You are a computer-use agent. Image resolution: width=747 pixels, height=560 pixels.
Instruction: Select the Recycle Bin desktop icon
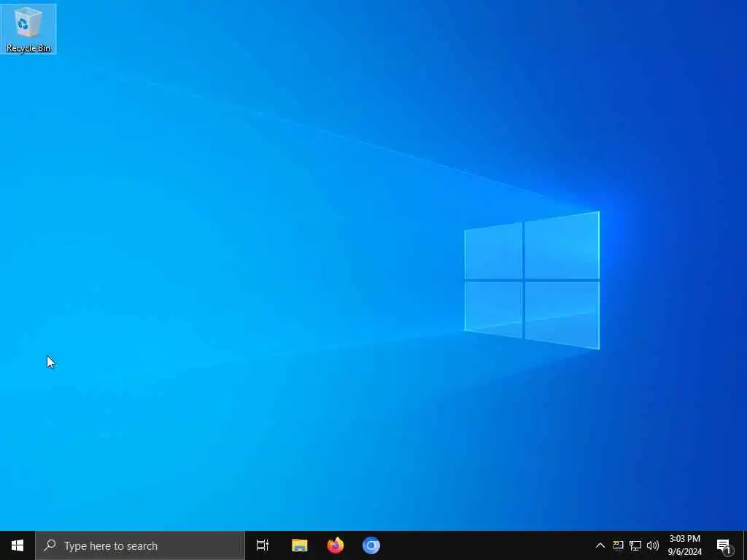(x=28, y=29)
